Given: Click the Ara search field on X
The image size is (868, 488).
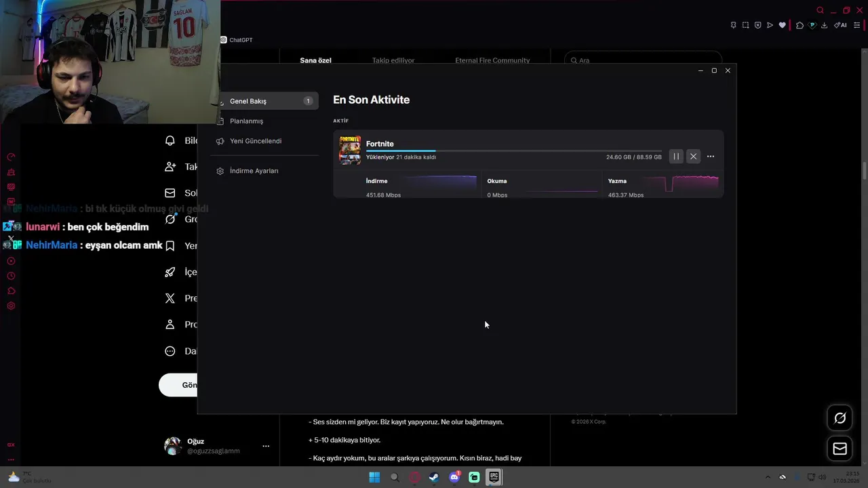Looking at the screenshot, I should [643, 60].
